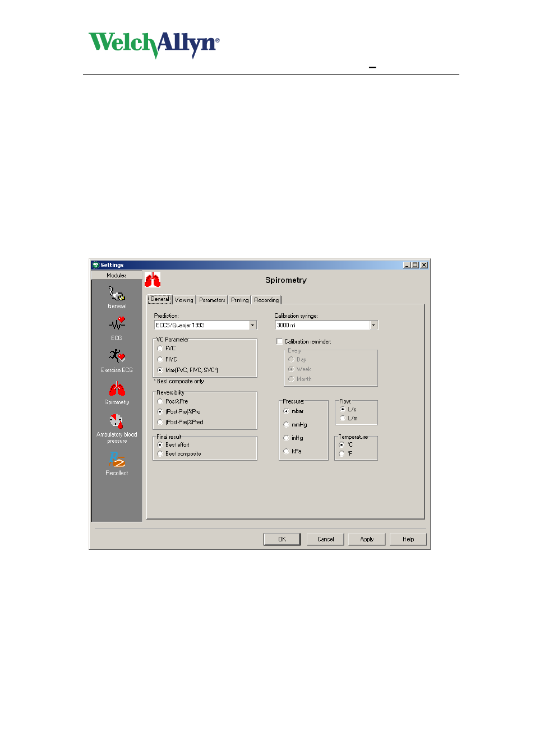This screenshot has width=535, height=756.
Task: Select Month reminder interval
Action: click(x=291, y=379)
